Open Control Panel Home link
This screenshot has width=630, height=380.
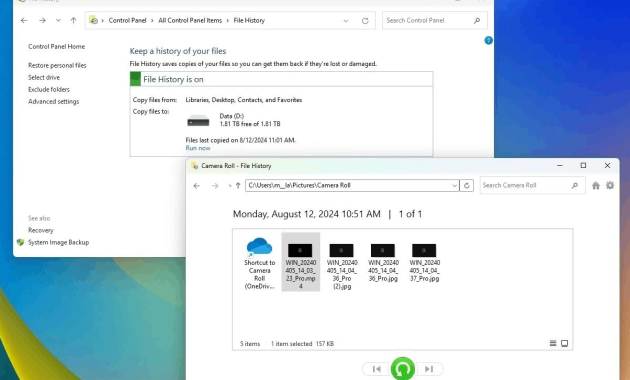[x=57, y=47]
